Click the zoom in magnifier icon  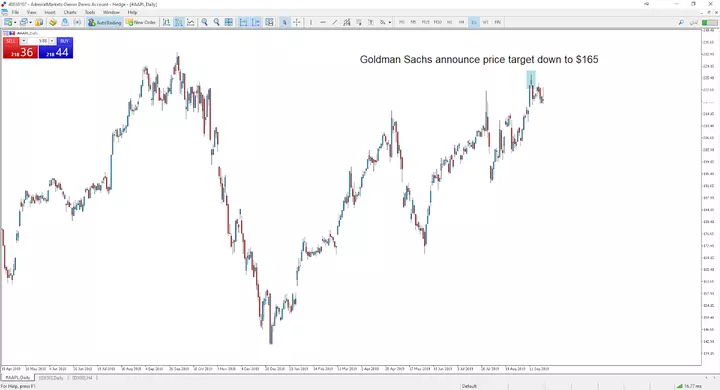(x=204, y=22)
